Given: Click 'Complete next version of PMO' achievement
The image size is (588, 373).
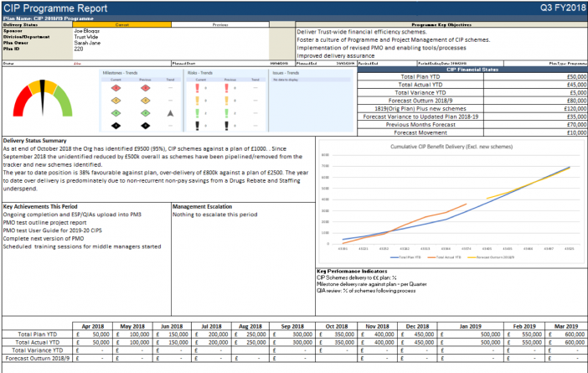Looking at the screenshot, I should [x=44, y=239].
